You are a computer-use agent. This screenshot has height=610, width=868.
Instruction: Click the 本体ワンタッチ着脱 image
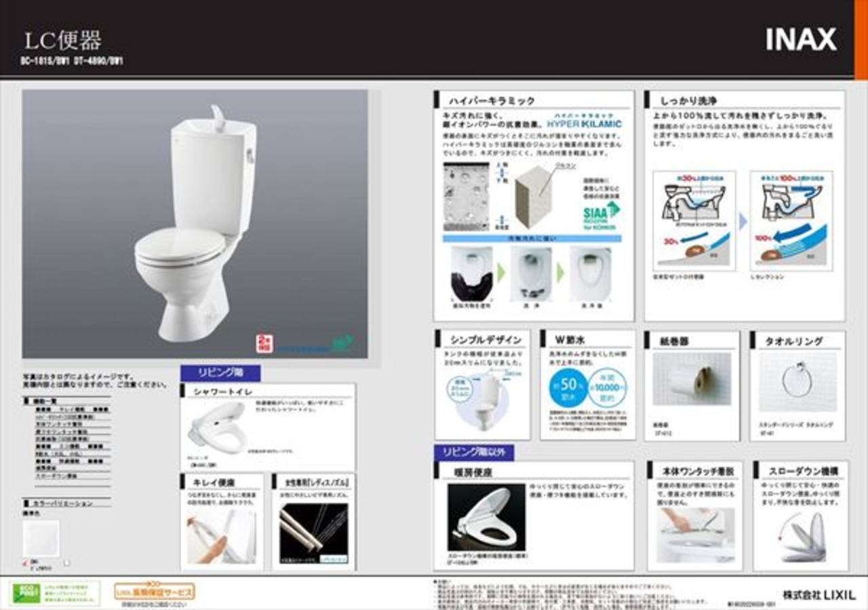pyautogui.click(x=696, y=535)
